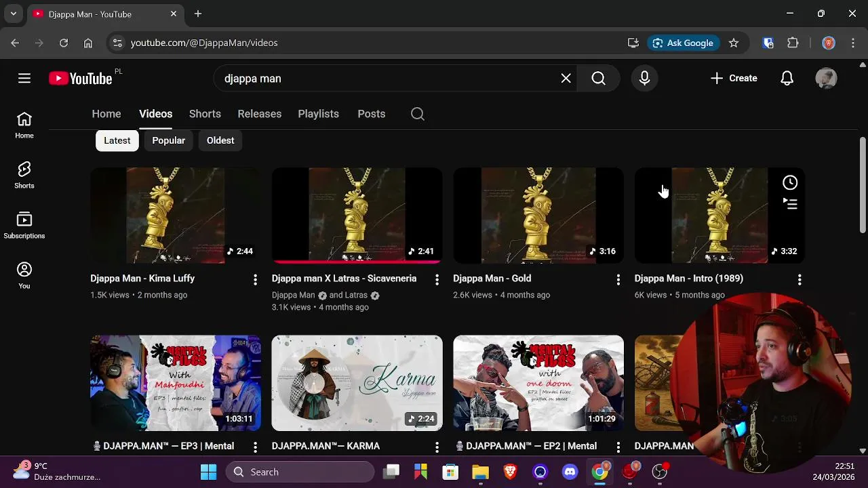Start voice search with the microphone icon
Viewport: 868px width, 488px height.
click(644, 79)
